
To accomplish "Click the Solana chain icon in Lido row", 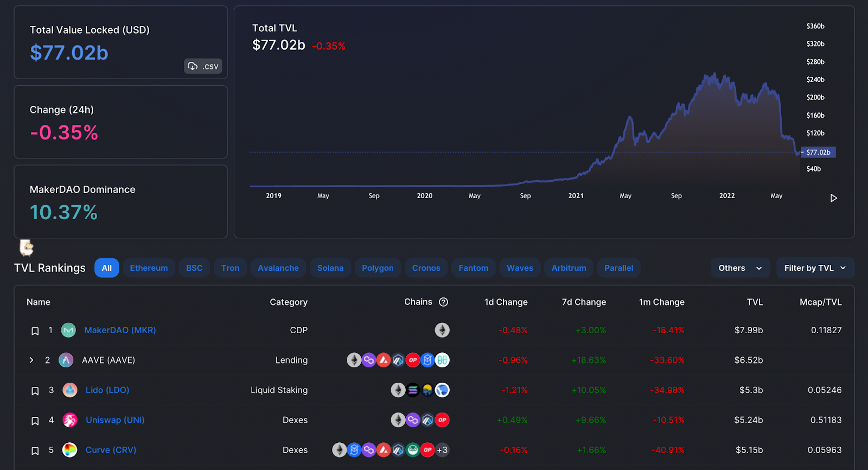I will [413, 390].
